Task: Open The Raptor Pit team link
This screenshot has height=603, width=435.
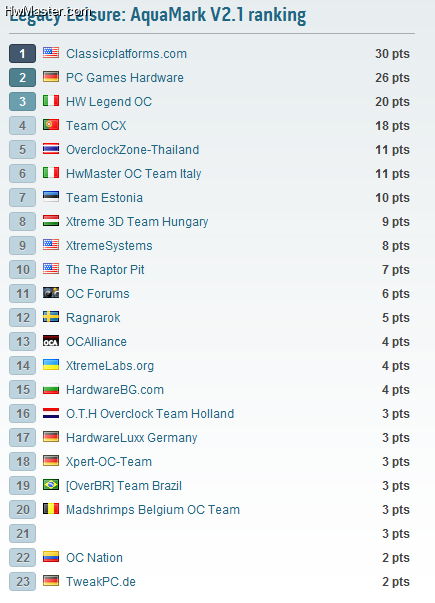Action: point(105,270)
